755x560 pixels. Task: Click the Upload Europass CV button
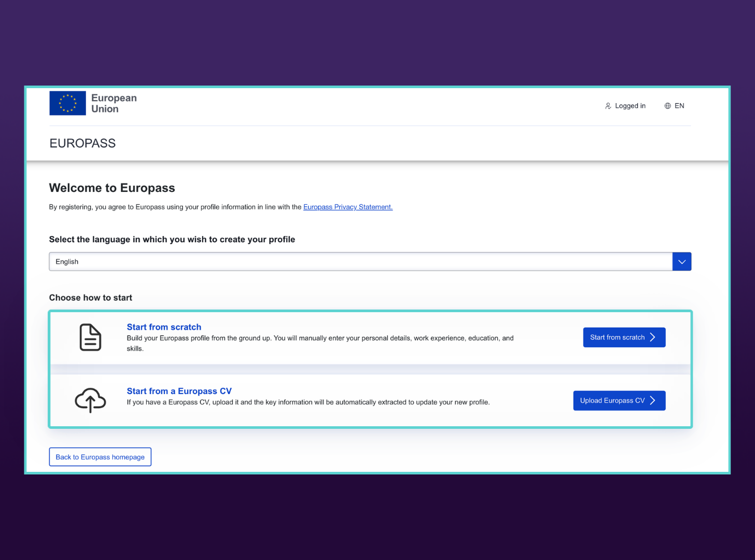coord(619,401)
